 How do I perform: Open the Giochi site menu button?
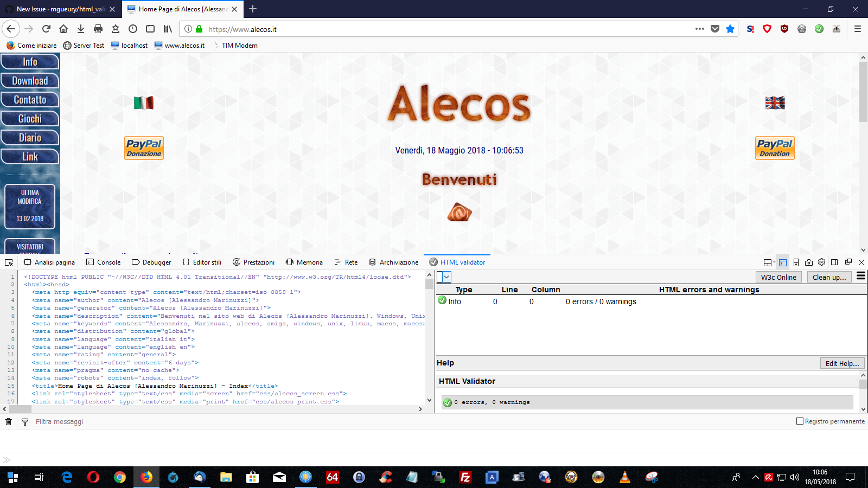(x=30, y=119)
